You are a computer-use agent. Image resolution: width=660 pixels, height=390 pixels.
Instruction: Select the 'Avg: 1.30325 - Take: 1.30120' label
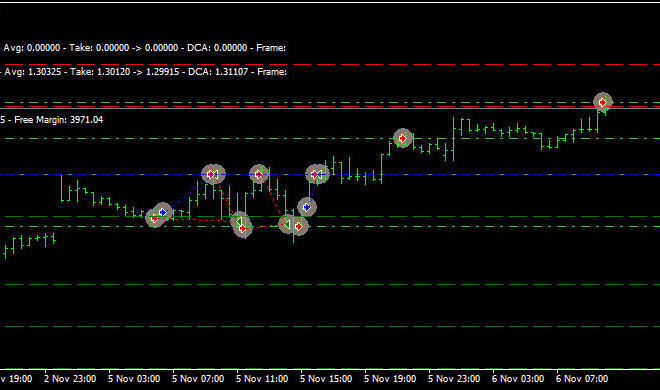tap(67, 72)
